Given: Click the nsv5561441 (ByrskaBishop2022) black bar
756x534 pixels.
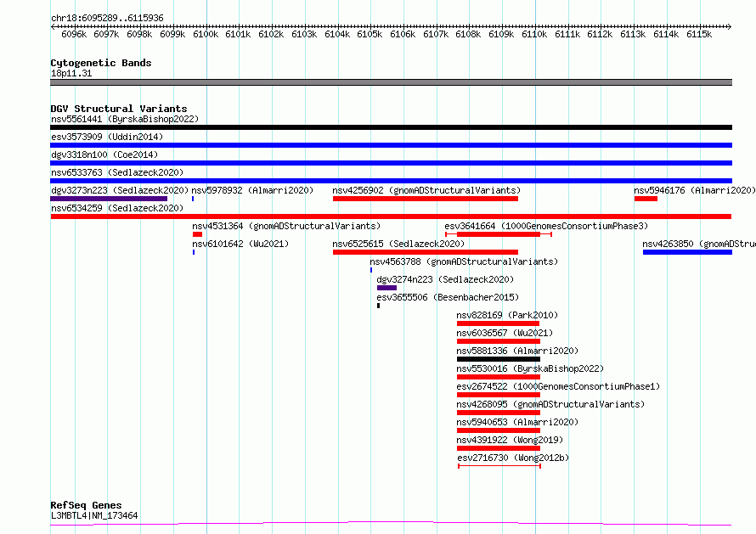Looking at the screenshot, I should click(x=391, y=127).
